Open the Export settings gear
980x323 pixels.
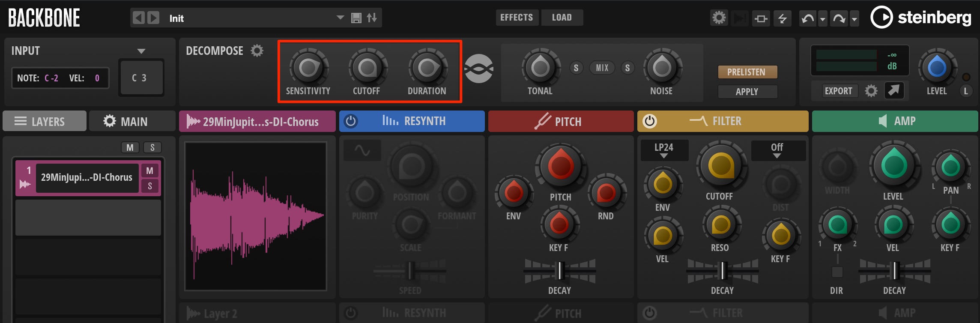pyautogui.click(x=871, y=91)
